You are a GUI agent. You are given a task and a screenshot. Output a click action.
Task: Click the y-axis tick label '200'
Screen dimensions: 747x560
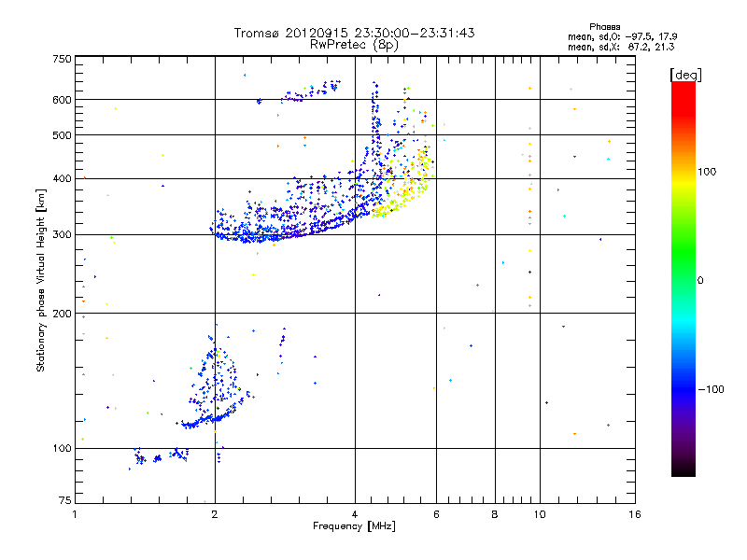tap(62, 314)
